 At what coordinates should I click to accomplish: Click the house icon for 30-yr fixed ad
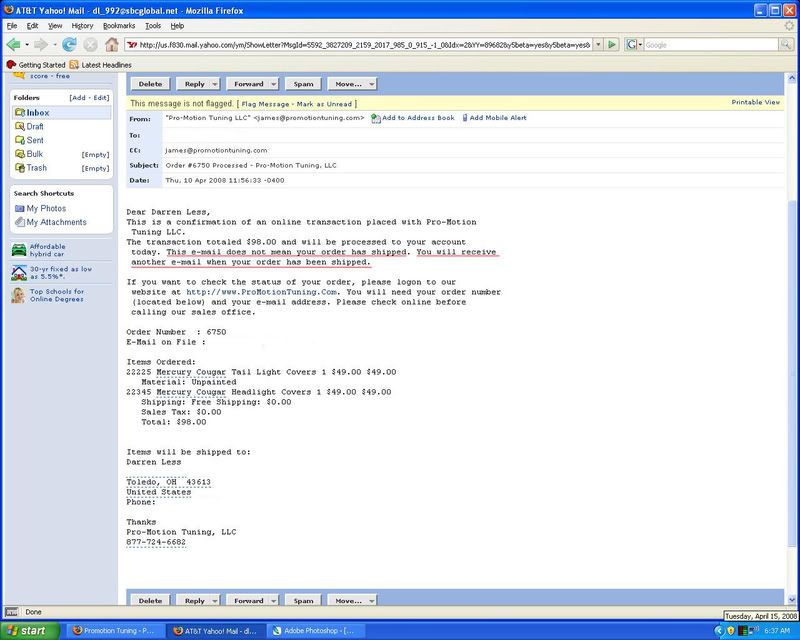coord(19,273)
